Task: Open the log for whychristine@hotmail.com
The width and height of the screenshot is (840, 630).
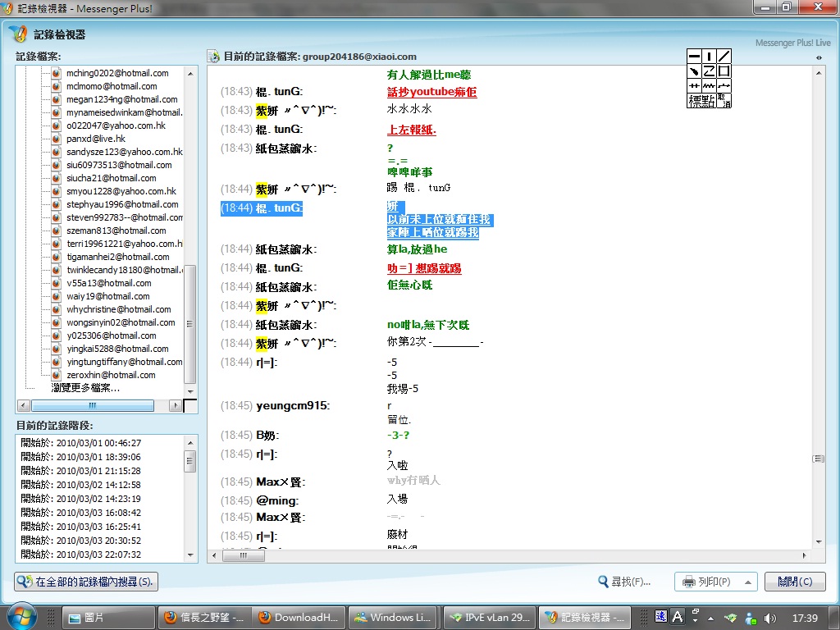Action: coord(118,309)
